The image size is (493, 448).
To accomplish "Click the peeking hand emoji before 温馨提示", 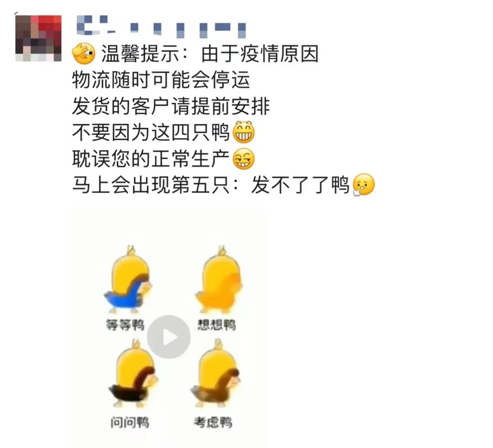I will (84, 54).
